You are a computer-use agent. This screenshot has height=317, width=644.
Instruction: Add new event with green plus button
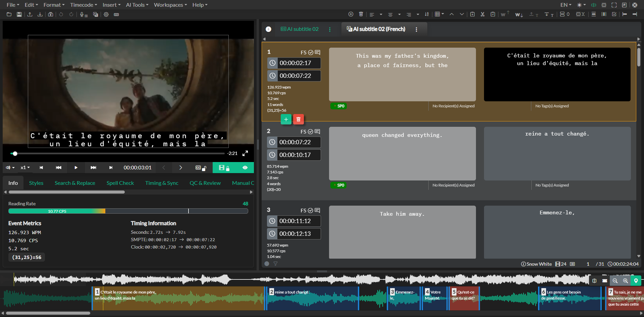coord(286,119)
